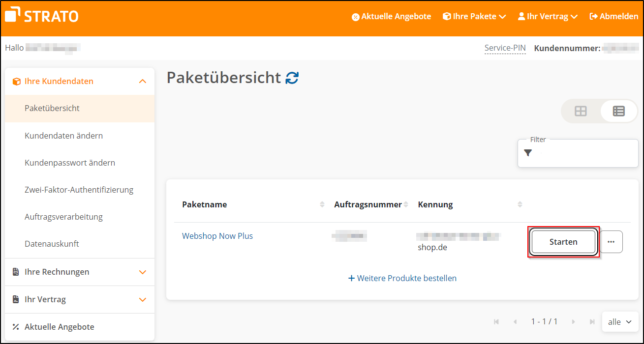Click the Abmelden logout icon
644x344 pixels.
[592, 16]
